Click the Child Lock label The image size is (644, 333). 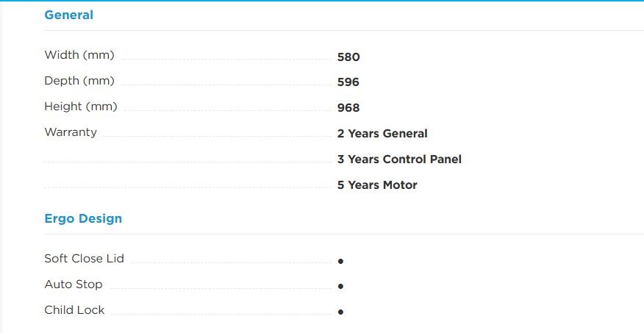coord(74,310)
